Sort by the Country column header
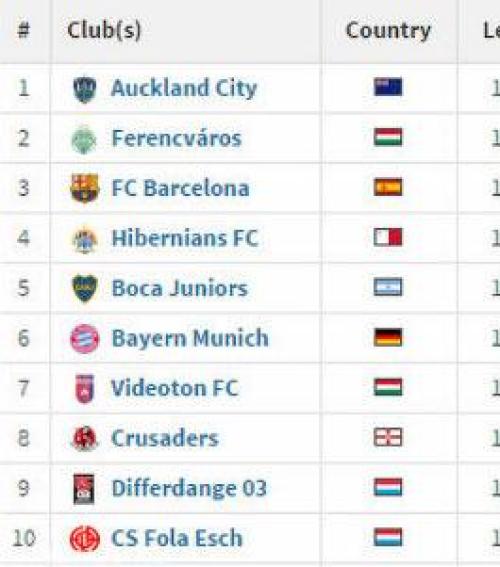The width and height of the screenshot is (500, 567). [388, 30]
